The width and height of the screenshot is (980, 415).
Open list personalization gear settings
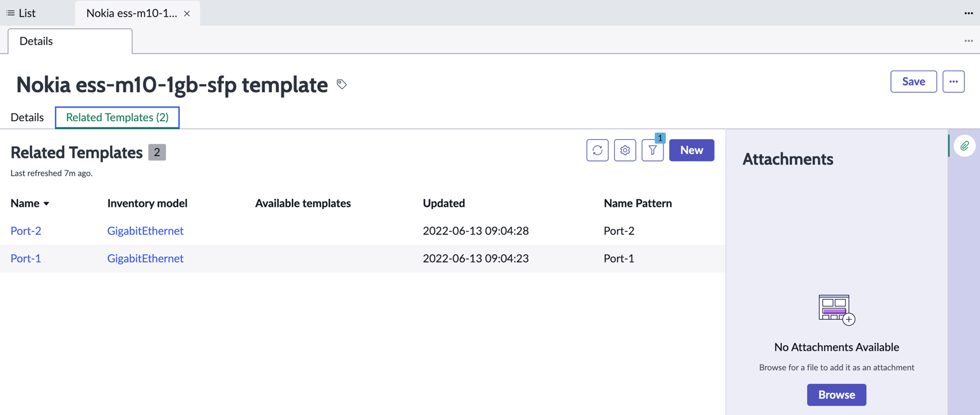(625, 150)
